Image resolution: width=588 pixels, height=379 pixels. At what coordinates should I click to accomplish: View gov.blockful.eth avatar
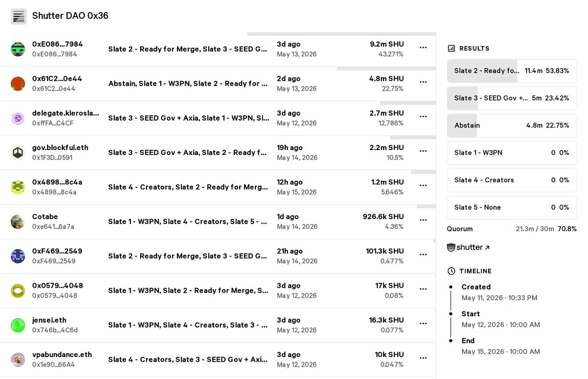pos(18,152)
